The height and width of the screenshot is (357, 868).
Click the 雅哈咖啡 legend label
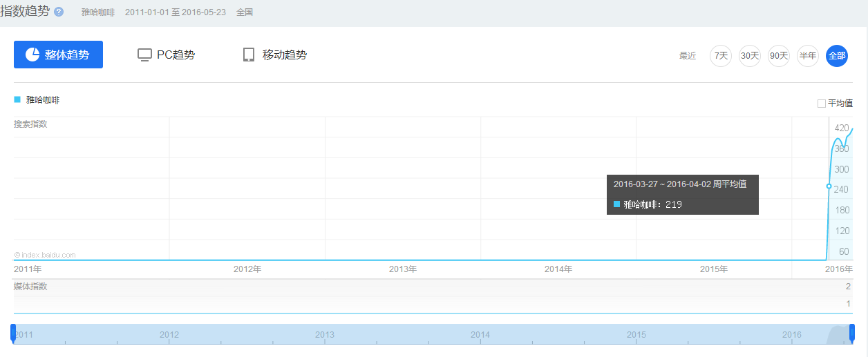(x=43, y=100)
